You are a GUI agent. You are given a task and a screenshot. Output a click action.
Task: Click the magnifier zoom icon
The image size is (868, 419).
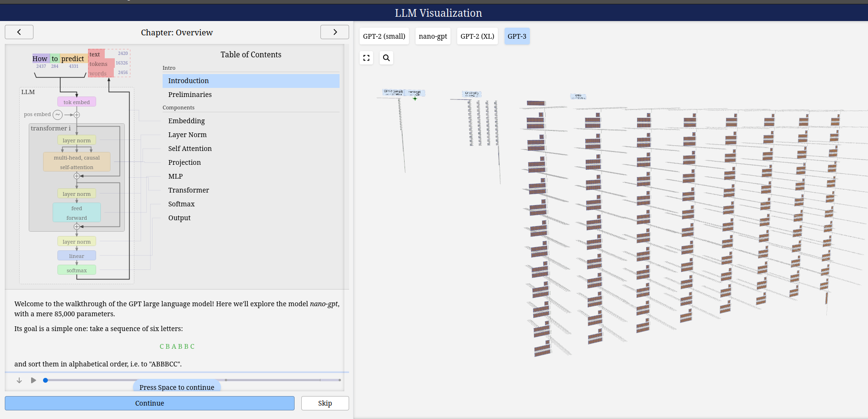(386, 58)
